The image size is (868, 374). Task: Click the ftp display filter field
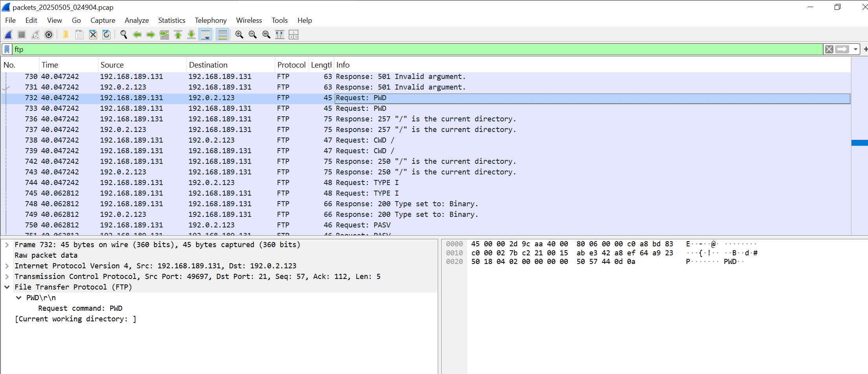[x=418, y=49]
